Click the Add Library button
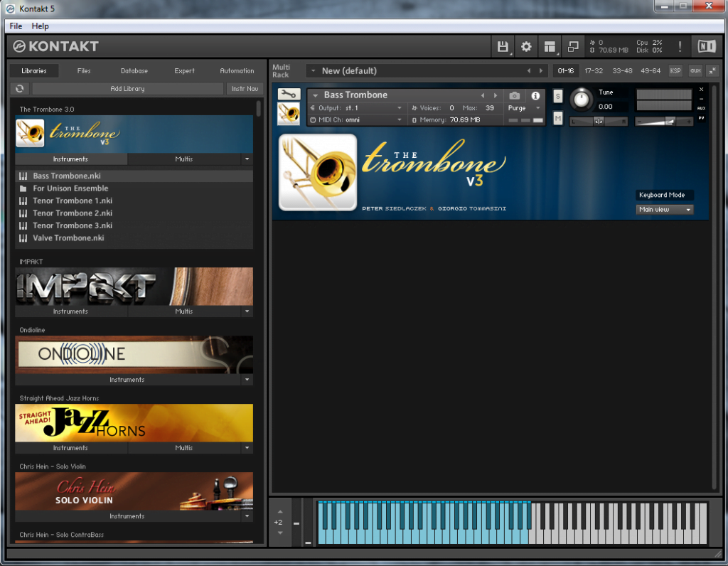 point(128,88)
